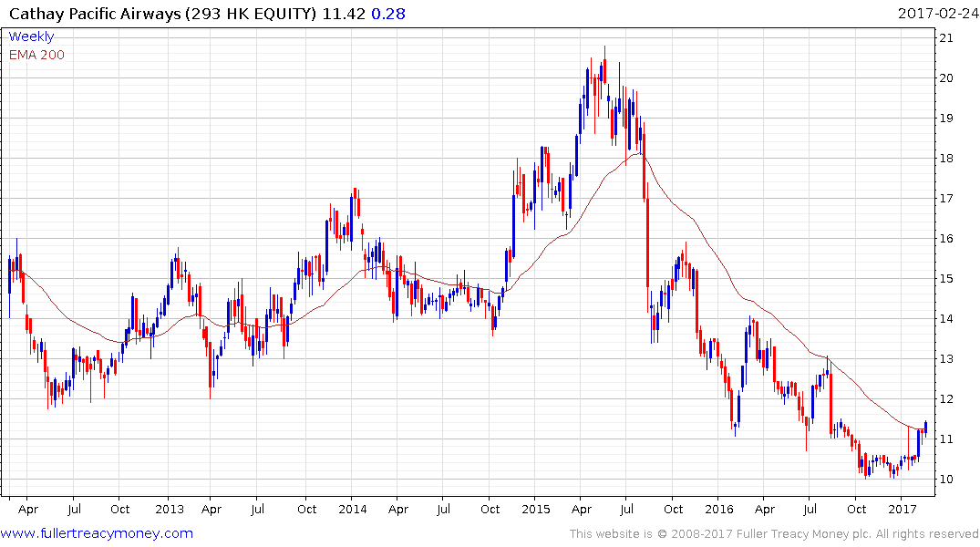Click the 2013 x-axis label
This screenshot has width=980, height=547.
click(170, 509)
